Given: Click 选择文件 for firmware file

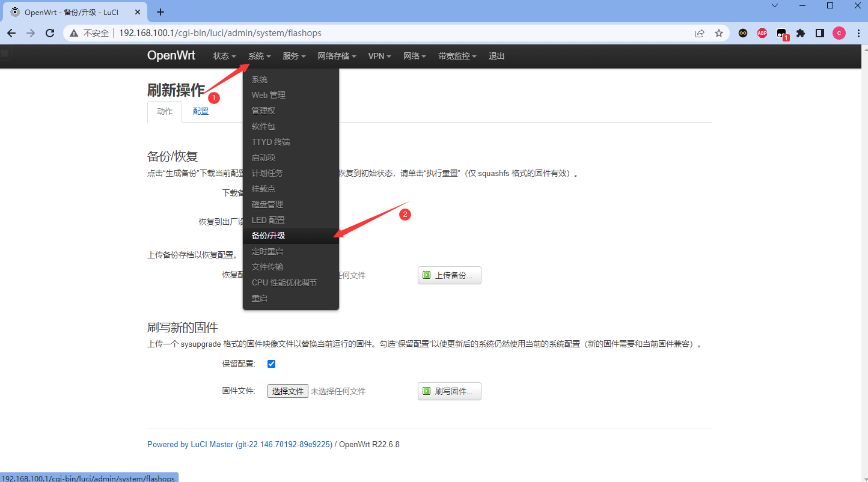Looking at the screenshot, I should (x=288, y=391).
